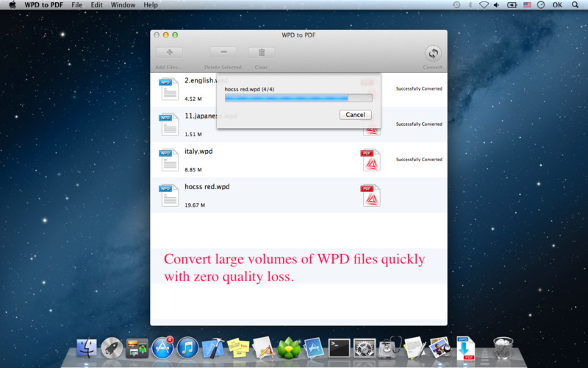
Task: Select the WPD icon of hocss red.wpd
Action: (169, 195)
